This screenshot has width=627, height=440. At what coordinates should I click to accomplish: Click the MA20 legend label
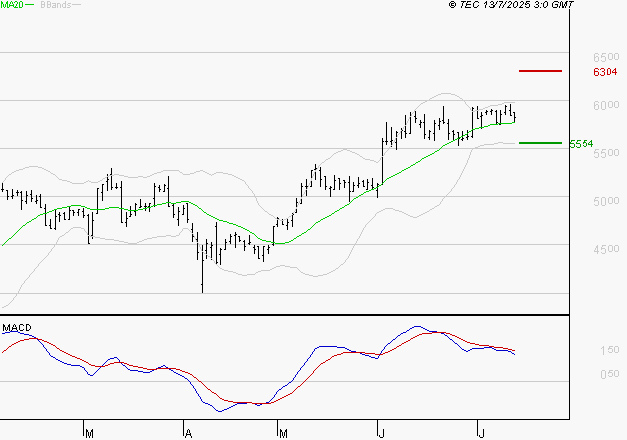(x=11, y=5)
